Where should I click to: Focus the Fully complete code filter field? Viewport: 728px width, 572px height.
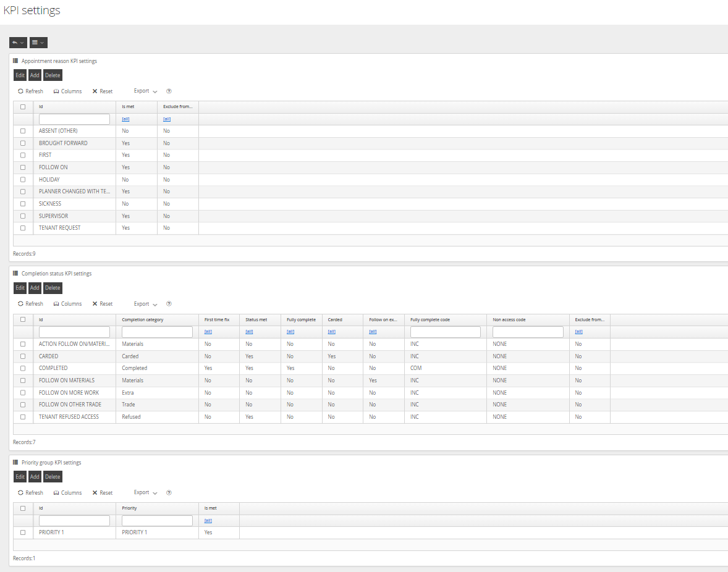coord(445,332)
